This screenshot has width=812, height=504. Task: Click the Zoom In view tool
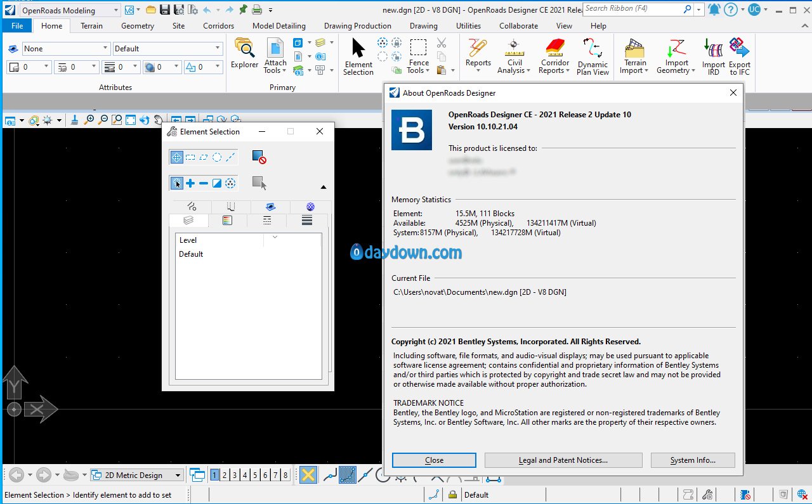click(89, 119)
